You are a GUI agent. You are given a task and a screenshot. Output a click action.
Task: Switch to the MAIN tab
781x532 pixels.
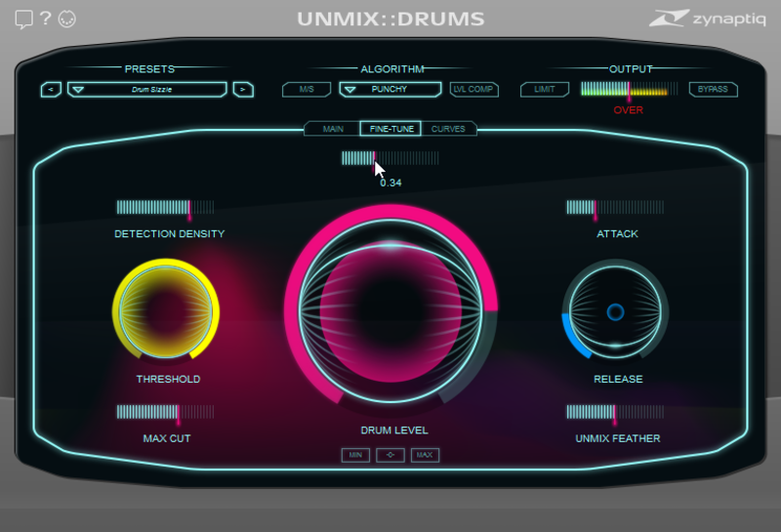pos(333,129)
